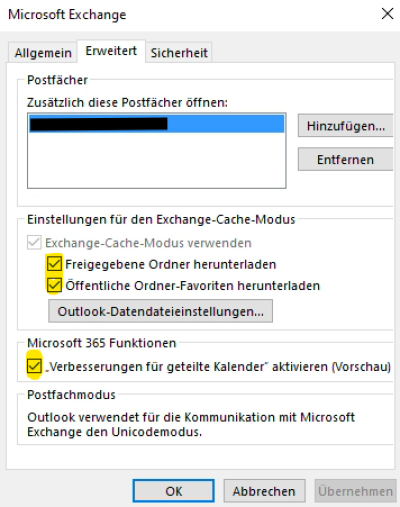Click the Zusätzlich diese Postfächer öffnen label
Viewport: 400px width, 507px height.
coord(127,102)
